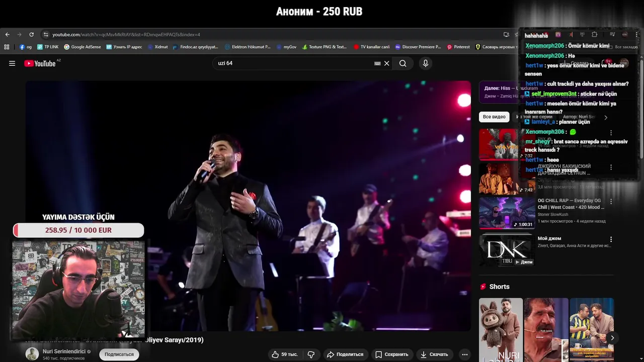The height and width of the screenshot is (362, 644).
Task: Click the Shorts section heading
Action: point(499,287)
